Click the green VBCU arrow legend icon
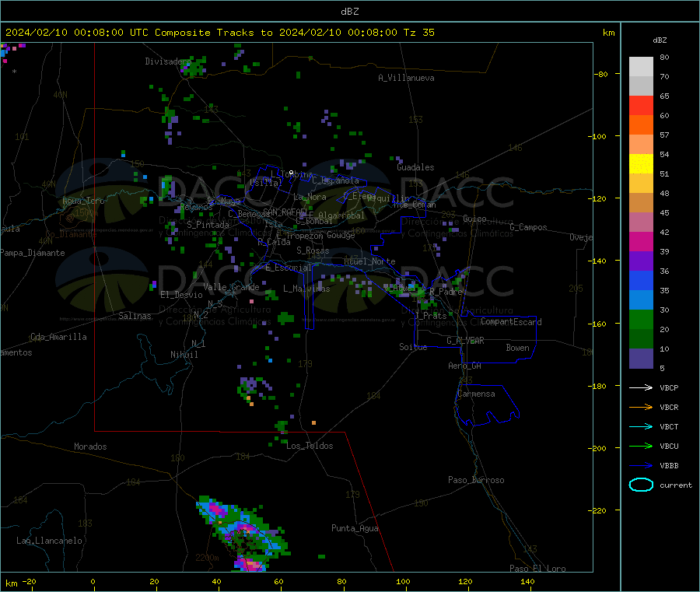The height and width of the screenshot is (592, 700). (x=641, y=446)
